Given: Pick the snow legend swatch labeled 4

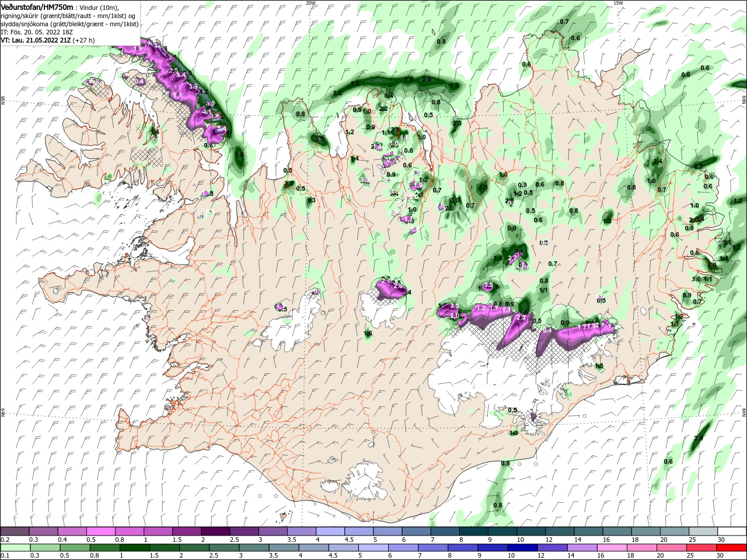Looking at the screenshot, I should pos(330,531).
